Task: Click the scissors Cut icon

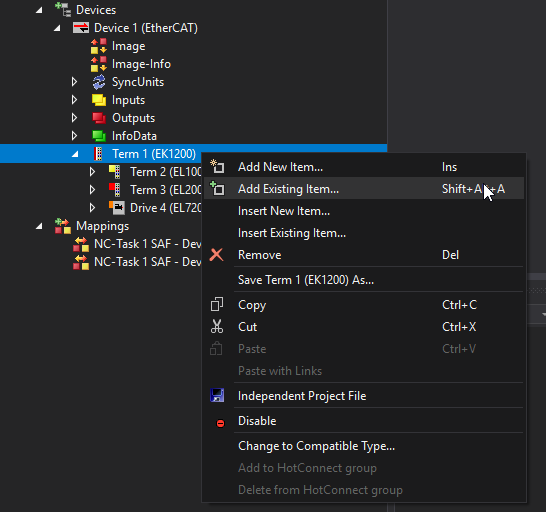Action: coord(217,327)
